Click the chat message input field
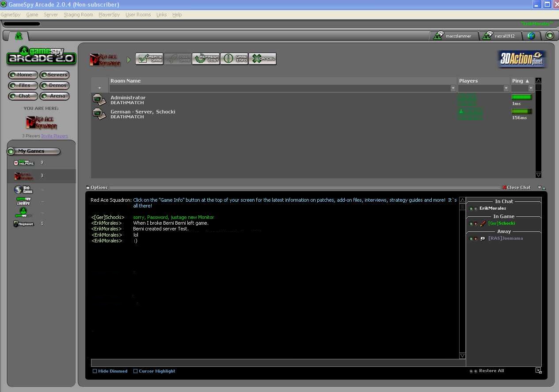559x392 pixels. 278,363
